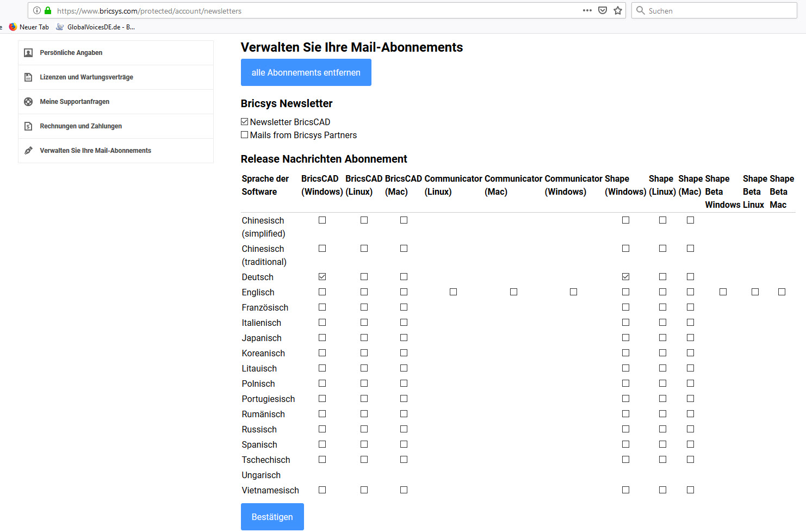
Task: Click the Meine Supportanfragen lifebuoy icon
Action: 28,102
